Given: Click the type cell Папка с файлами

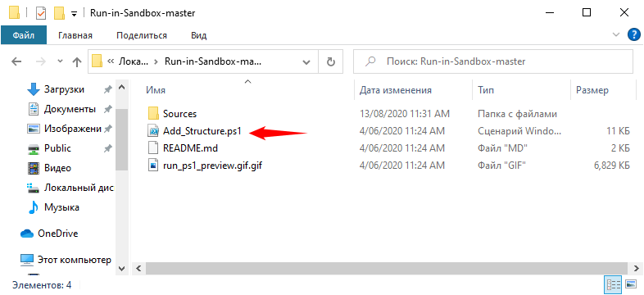Looking at the screenshot, I should [518, 113].
